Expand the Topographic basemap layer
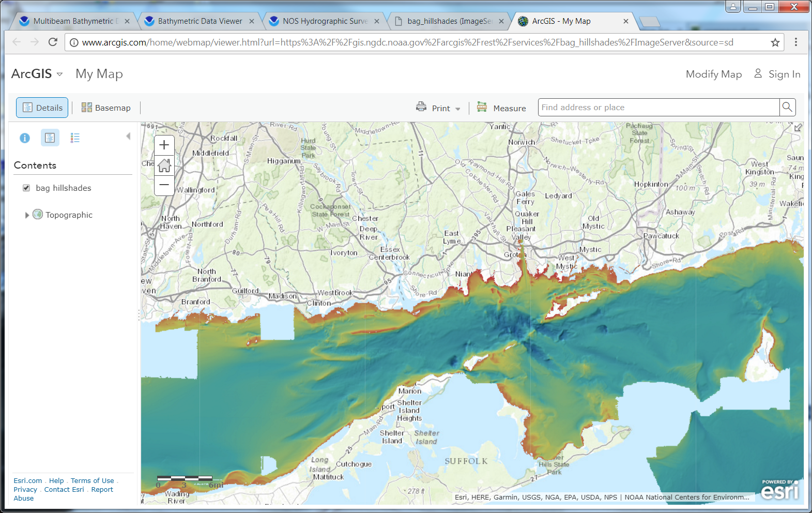 (x=27, y=215)
